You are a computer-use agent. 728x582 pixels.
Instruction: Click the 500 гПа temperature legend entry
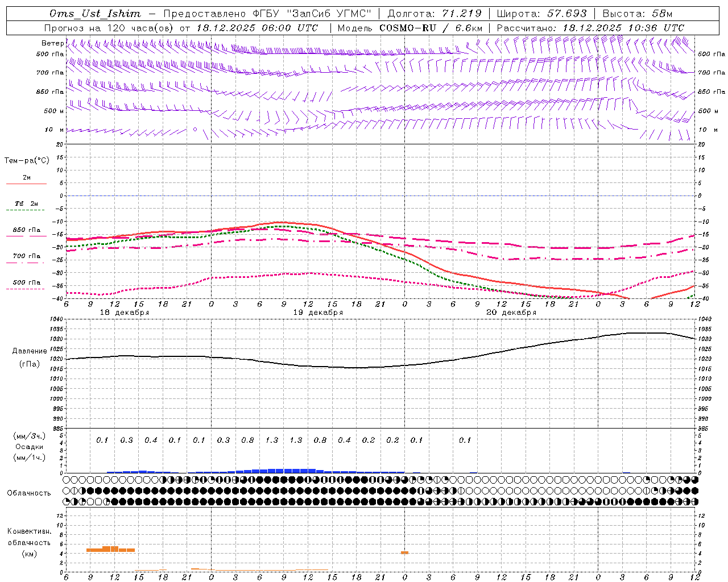pyautogui.click(x=26, y=282)
